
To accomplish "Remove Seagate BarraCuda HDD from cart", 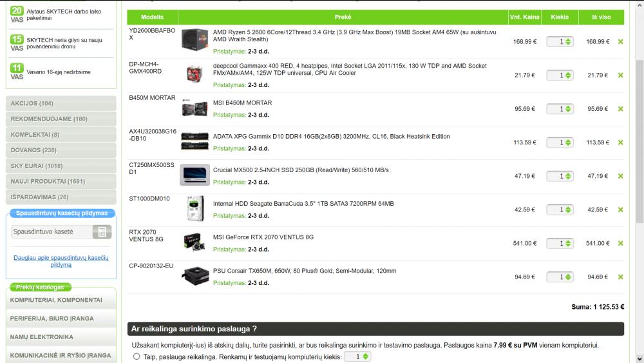I will [x=620, y=210].
